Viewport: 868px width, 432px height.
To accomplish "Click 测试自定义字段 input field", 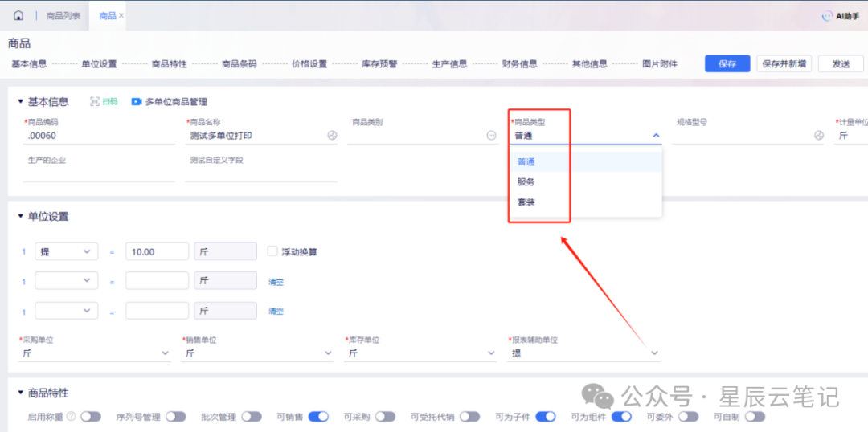I will click(x=261, y=173).
